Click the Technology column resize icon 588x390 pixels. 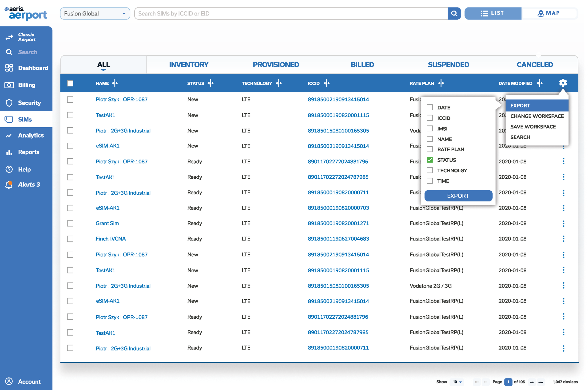click(279, 83)
